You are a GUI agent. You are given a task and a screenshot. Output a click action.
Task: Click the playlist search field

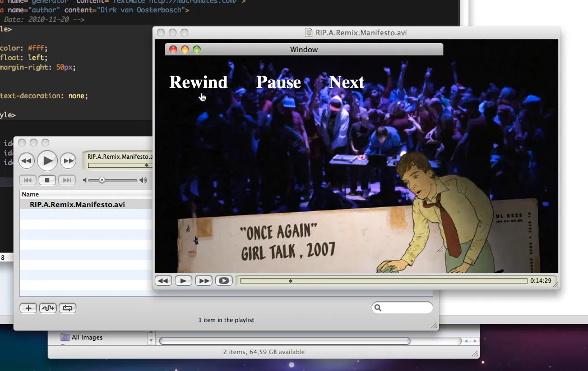click(x=402, y=308)
